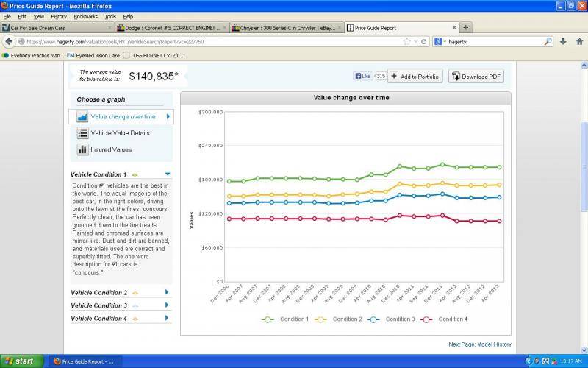
Task: Click the Download PDF printer icon
Action: click(456, 77)
